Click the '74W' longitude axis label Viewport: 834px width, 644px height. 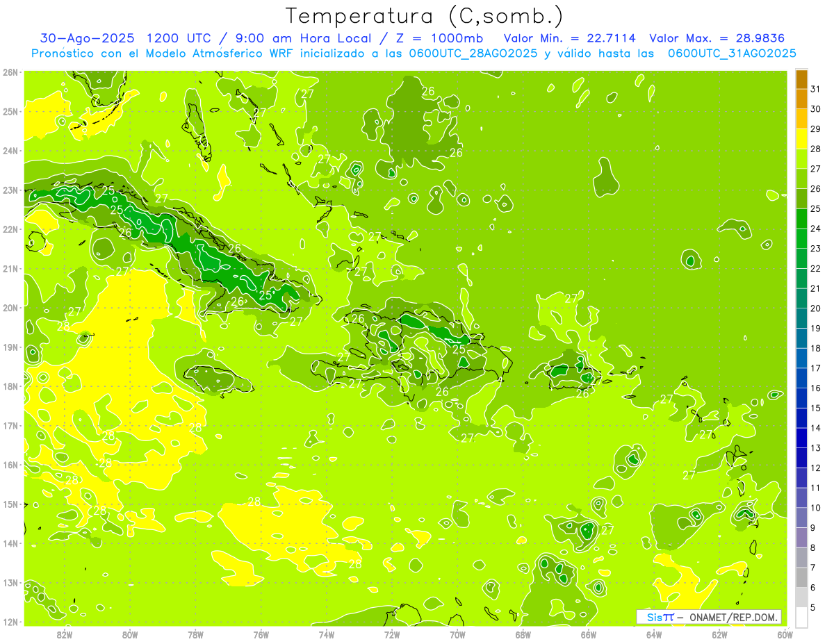pos(327,634)
